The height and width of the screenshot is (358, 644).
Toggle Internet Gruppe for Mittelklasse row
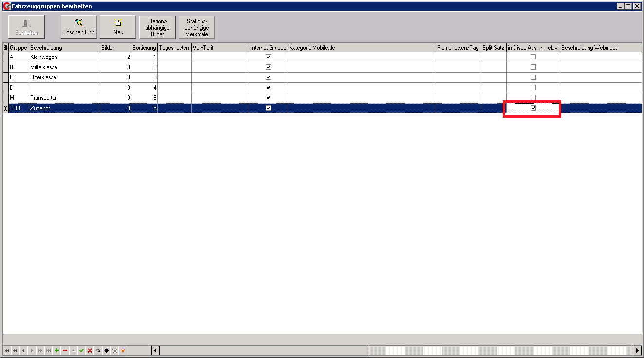point(268,67)
